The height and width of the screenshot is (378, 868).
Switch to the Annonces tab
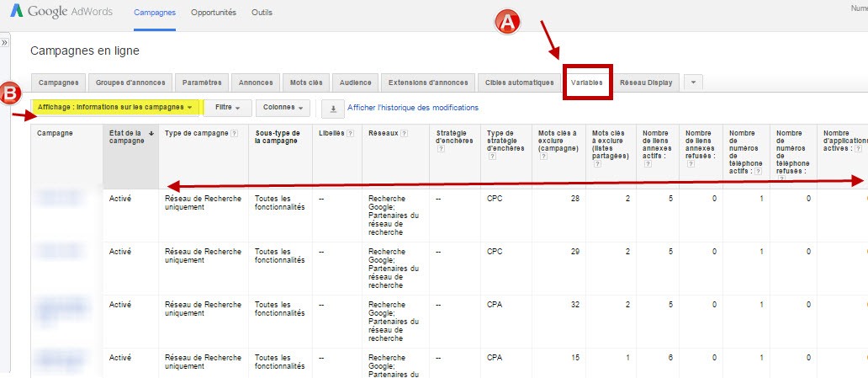[x=256, y=83]
